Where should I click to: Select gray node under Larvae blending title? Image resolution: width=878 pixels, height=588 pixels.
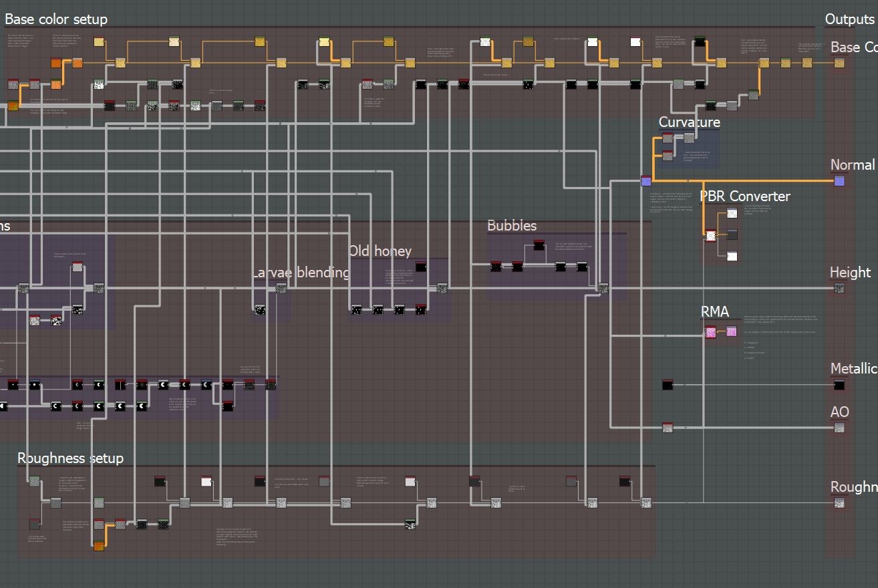tap(281, 288)
